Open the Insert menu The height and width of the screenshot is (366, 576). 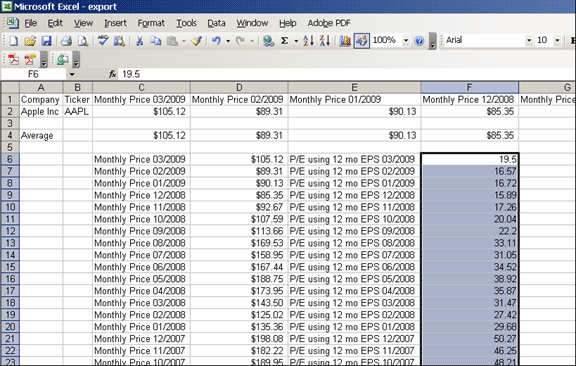(x=115, y=23)
